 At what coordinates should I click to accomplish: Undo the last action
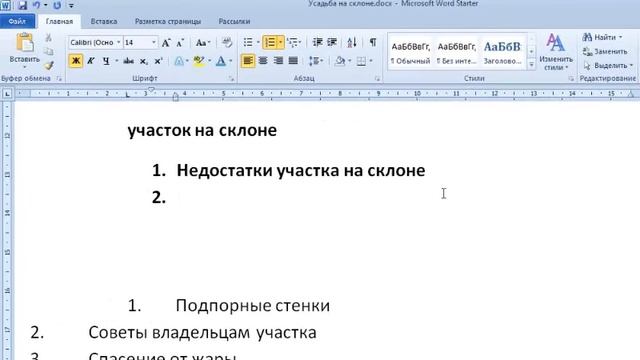click(36, 5)
